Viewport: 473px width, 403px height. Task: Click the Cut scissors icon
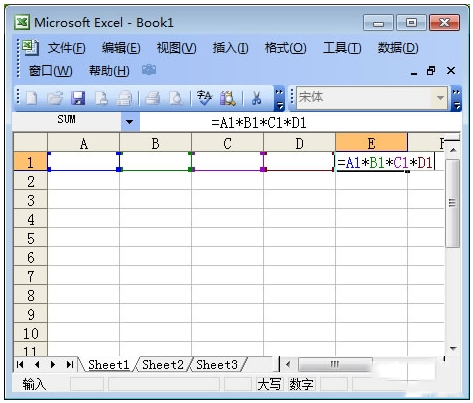256,98
